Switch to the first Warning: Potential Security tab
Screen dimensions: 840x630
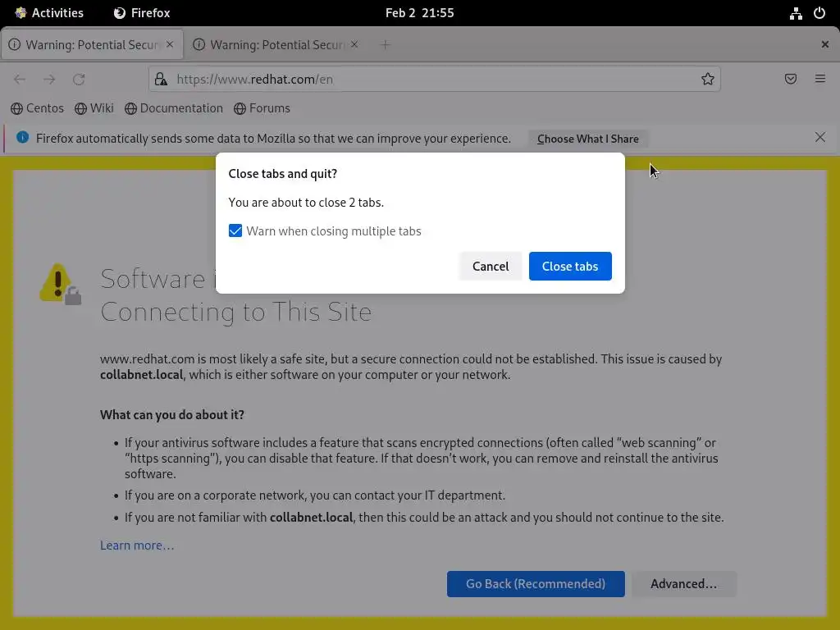92,45
